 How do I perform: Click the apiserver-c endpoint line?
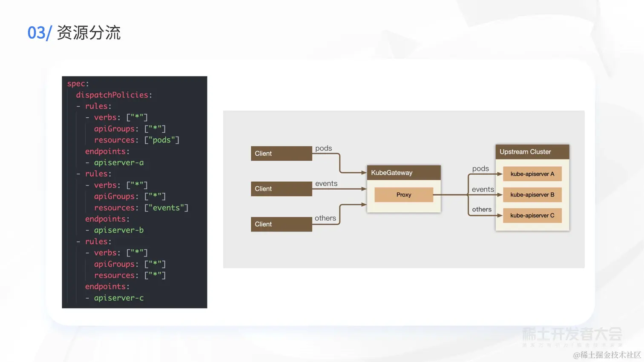coord(115,298)
